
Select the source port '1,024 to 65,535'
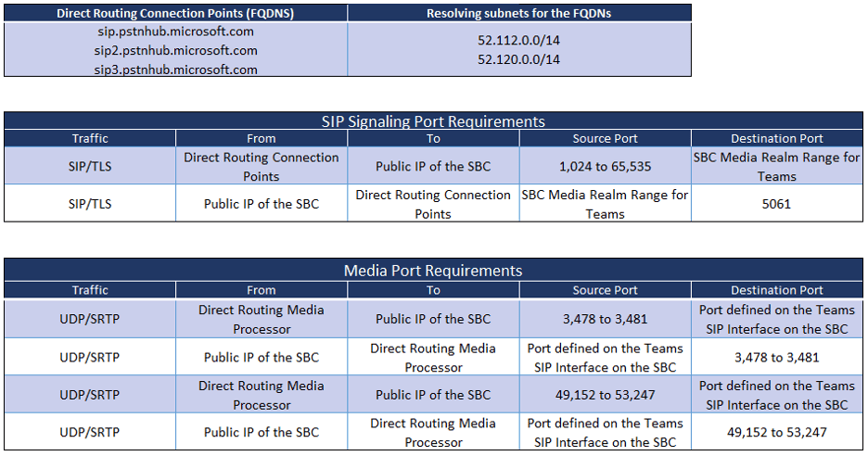point(605,167)
